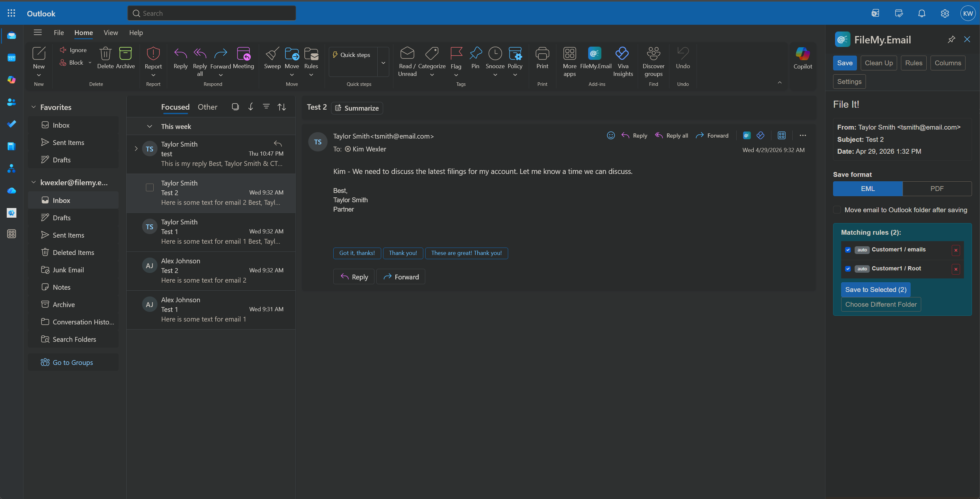Open the Move folder dropdown in ribbon
980x499 pixels.
click(x=292, y=75)
